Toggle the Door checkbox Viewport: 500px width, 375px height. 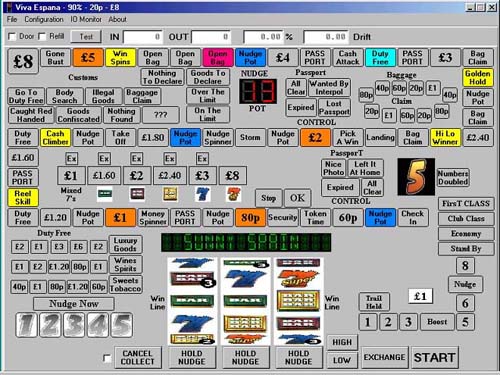click(x=12, y=36)
